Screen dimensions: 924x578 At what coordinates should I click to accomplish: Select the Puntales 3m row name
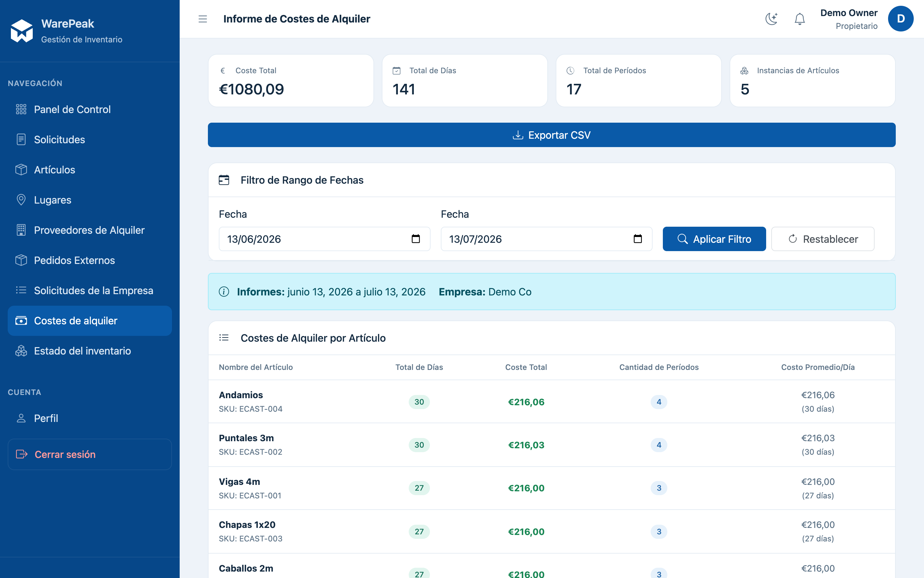point(246,438)
